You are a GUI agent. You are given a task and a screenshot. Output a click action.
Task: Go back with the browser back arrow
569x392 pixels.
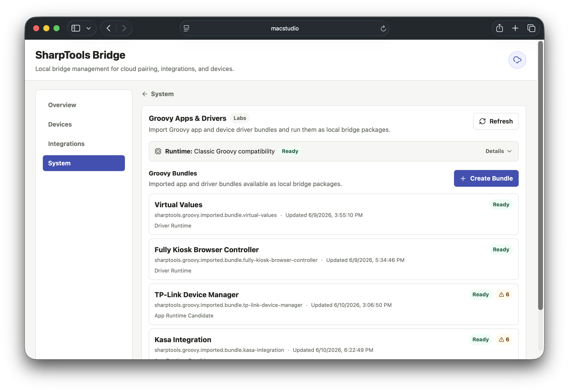(108, 28)
